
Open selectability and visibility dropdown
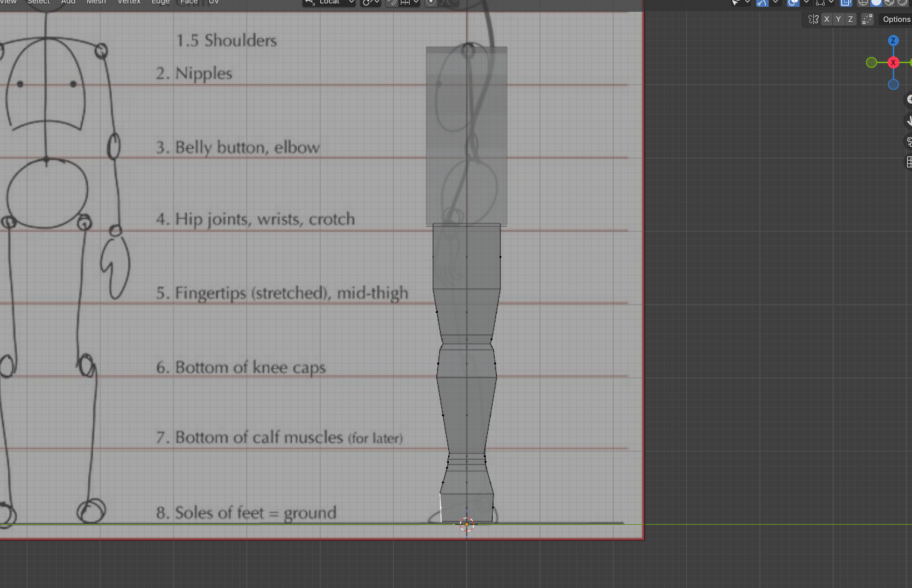[x=741, y=2]
